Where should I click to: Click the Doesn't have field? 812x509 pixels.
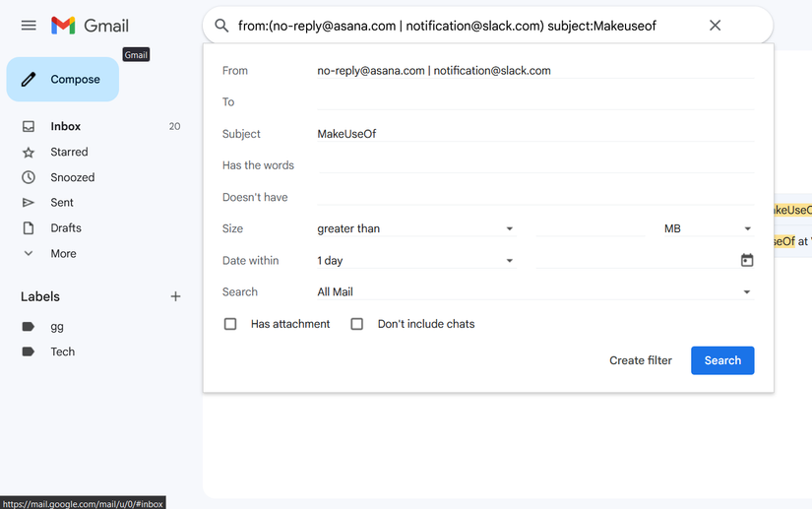535,197
